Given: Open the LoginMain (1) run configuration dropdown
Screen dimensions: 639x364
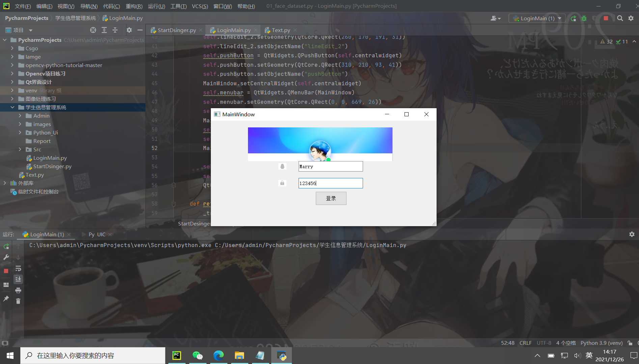Looking at the screenshot, I should [559, 18].
